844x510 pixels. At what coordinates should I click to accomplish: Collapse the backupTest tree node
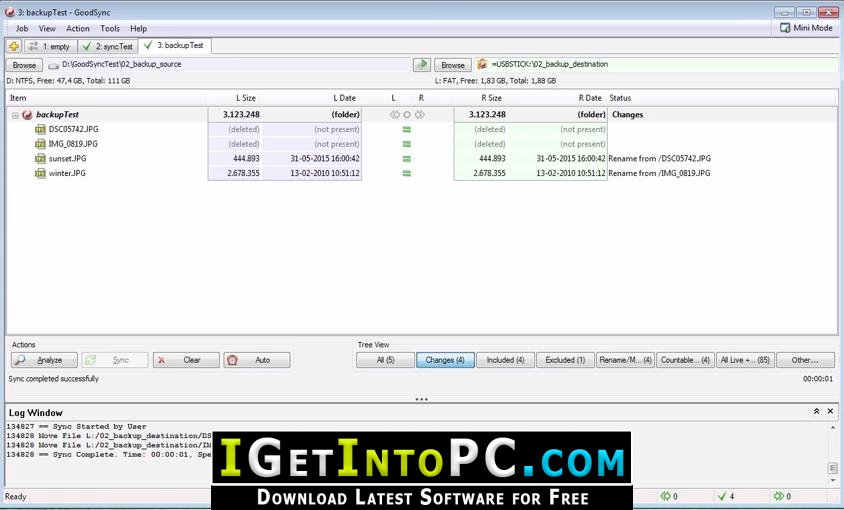[15, 115]
